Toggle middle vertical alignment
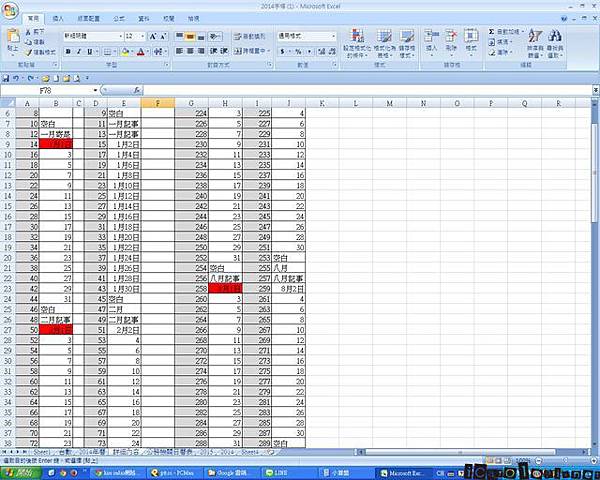Screen dimensions: 600x480 tap(190, 36)
